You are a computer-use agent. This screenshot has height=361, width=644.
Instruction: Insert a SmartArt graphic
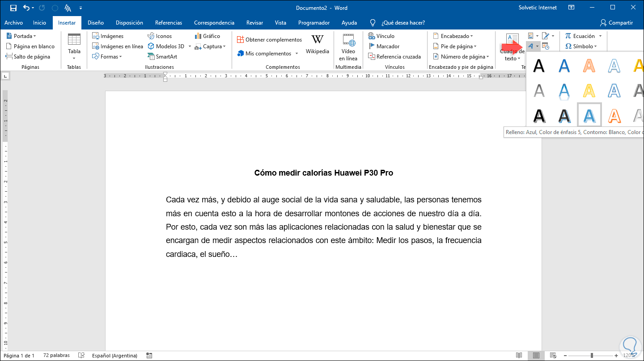tap(162, 57)
